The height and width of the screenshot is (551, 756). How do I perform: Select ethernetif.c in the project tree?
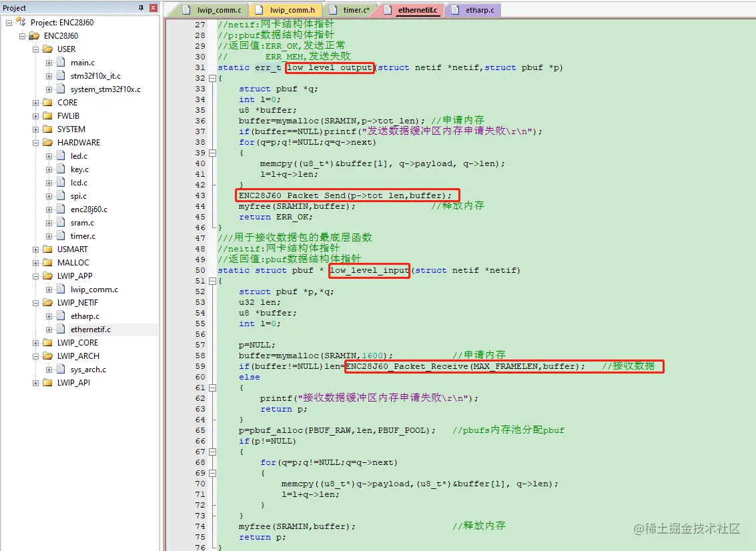91,330
